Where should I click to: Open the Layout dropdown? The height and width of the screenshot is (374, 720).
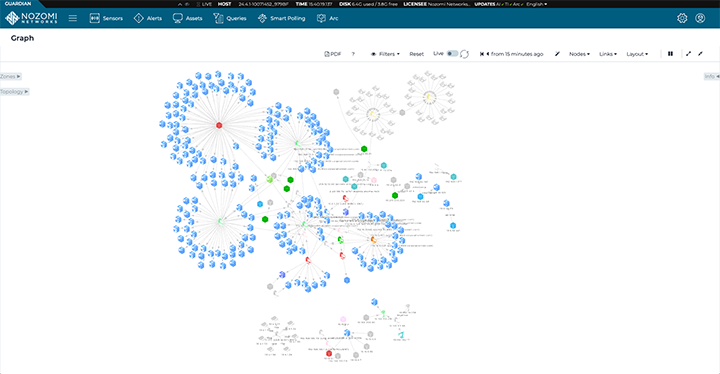click(x=637, y=54)
